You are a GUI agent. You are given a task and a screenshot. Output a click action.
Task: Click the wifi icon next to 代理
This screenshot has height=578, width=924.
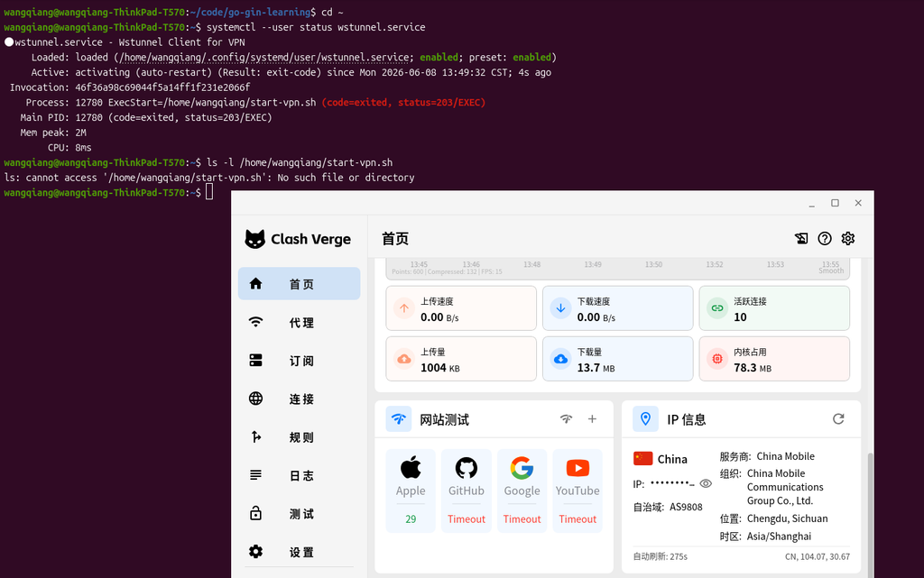tap(255, 322)
